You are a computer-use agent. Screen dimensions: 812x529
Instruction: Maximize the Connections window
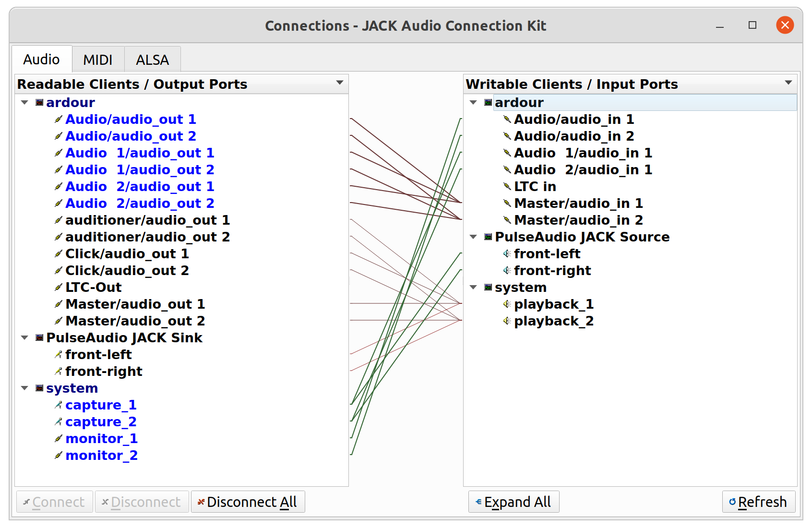(x=752, y=25)
